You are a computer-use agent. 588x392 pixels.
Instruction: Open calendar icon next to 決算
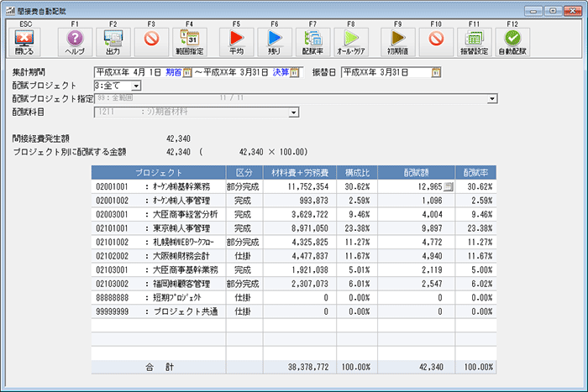point(294,72)
